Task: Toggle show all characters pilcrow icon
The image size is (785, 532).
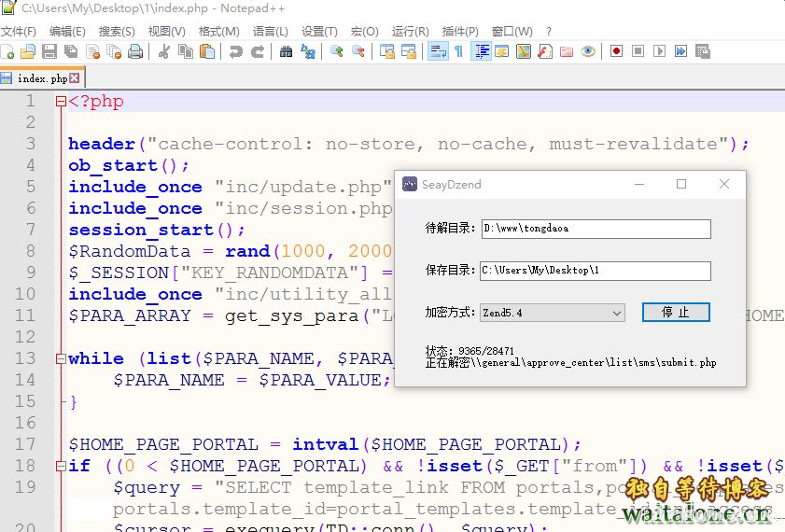Action: (458, 51)
